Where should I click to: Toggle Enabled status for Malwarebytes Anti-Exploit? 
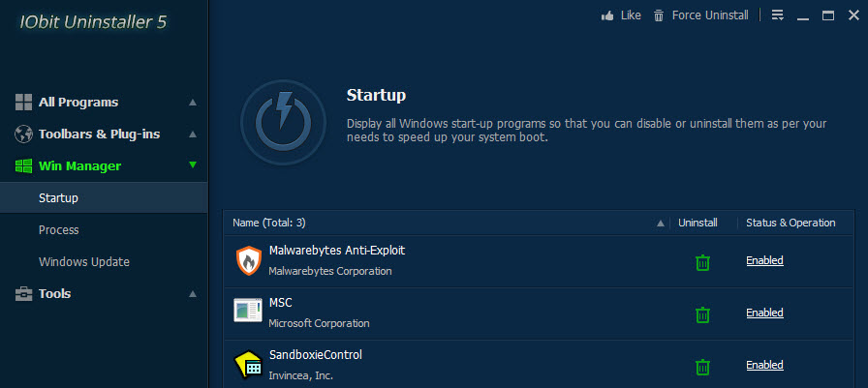(764, 260)
